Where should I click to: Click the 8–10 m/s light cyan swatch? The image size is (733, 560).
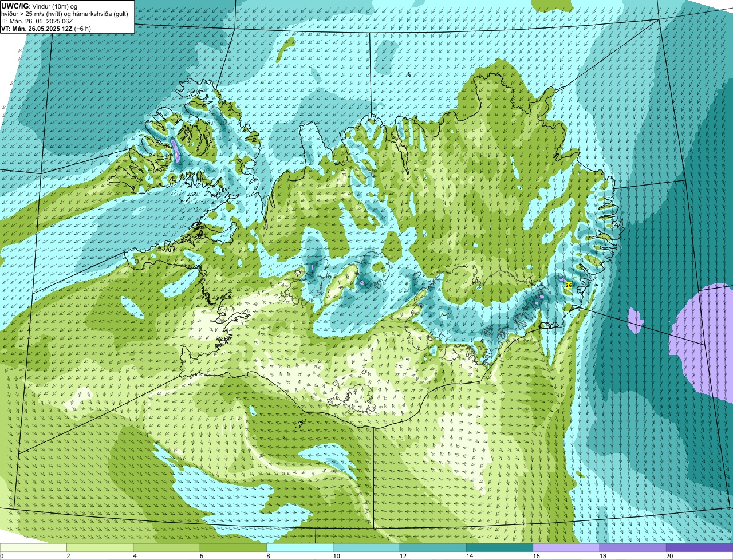(x=300, y=547)
